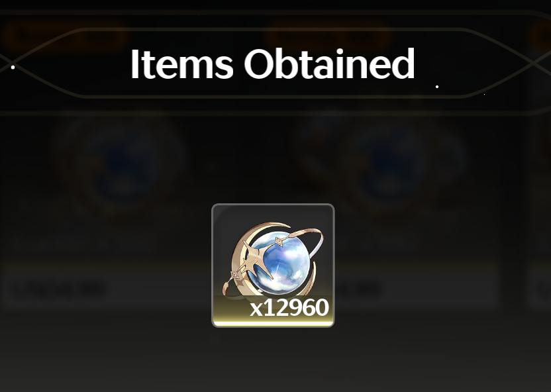551x392 pixels.
Task: Click the white sparkle dot right of title
Action: click(437, 86)
